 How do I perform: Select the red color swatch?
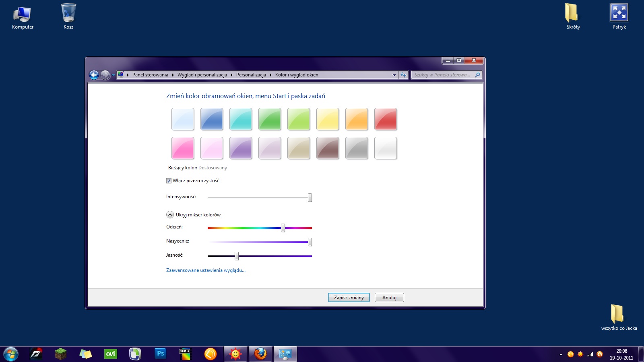[386, 119]
